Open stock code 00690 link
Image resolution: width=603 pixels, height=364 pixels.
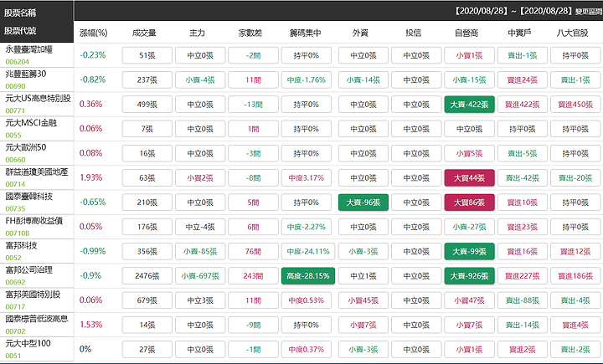pos(15,86)
